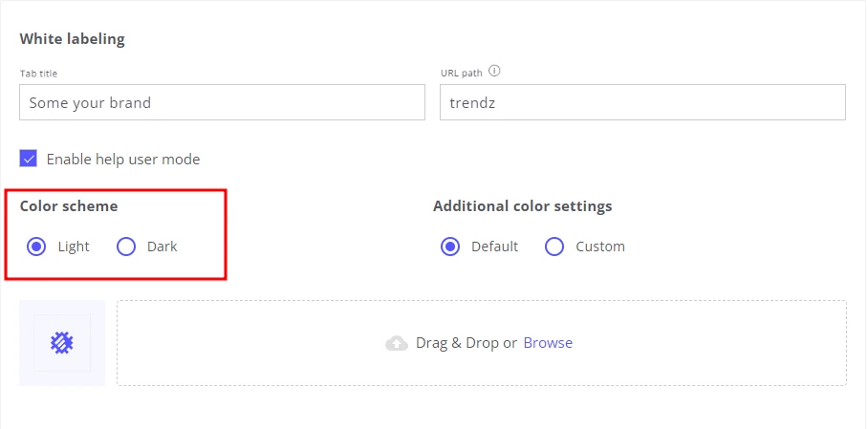Select the Light color scheme radio button
The height and width of the screenshot is (429, 868).
click(x=36, y=247)
